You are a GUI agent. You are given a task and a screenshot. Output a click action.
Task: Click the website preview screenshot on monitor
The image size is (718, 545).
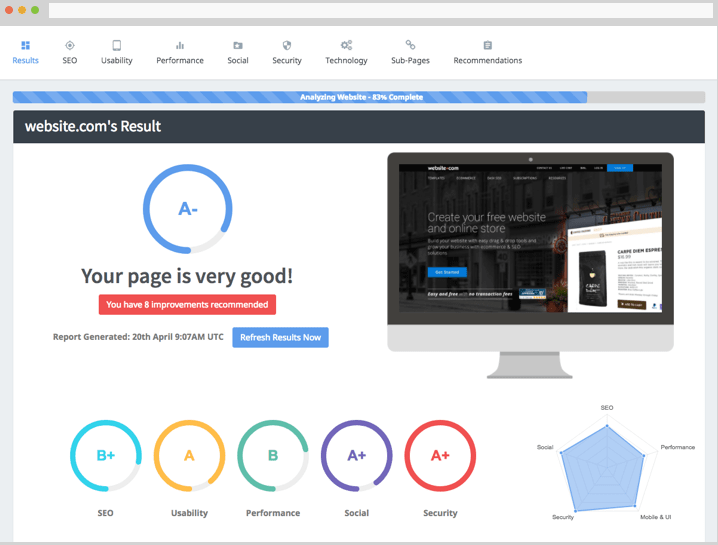pyautogui.click(x=530, y=239)
